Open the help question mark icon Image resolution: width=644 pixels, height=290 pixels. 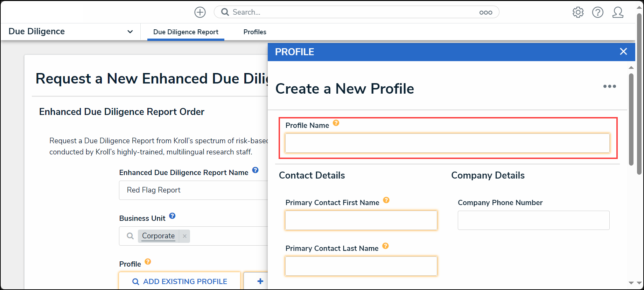597,12
